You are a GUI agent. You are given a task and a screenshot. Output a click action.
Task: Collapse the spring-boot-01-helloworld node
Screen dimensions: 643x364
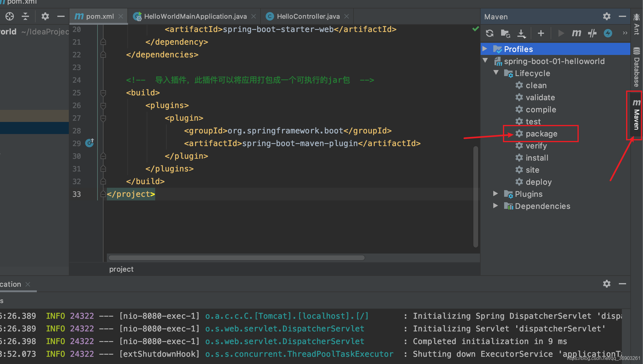pos(485,60)
